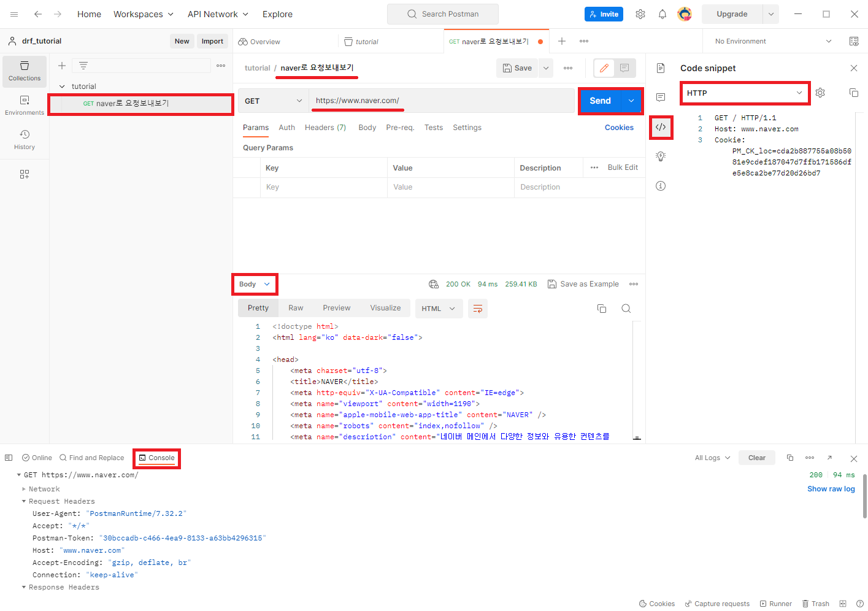Switch to the Headers (7) tab
The image size is (868, 611).
point(325,128)
